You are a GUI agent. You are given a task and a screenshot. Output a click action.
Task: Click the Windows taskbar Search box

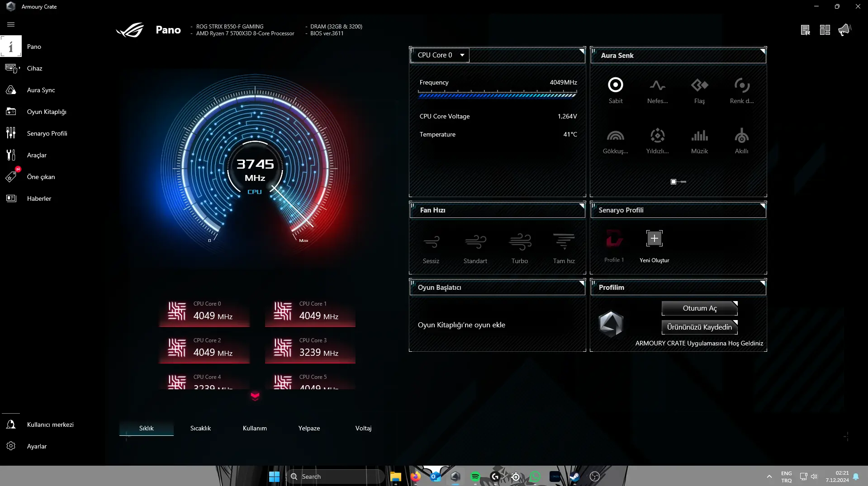(x=336, y=477)
